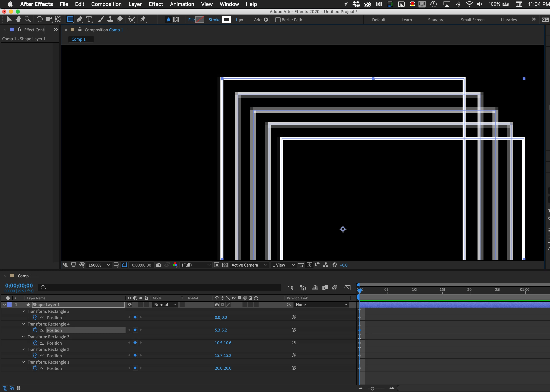Click the Rectangle 1 Position value 20.0,20.0
The height and width of the screenshot is (392, 550).
[x=223, y=368]
